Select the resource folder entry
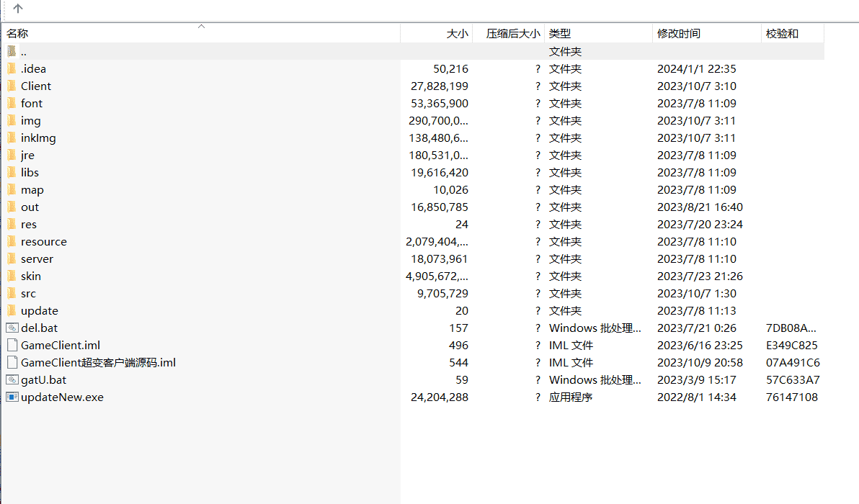The width and height of the screenshot is (859, 504). point(43,241)
